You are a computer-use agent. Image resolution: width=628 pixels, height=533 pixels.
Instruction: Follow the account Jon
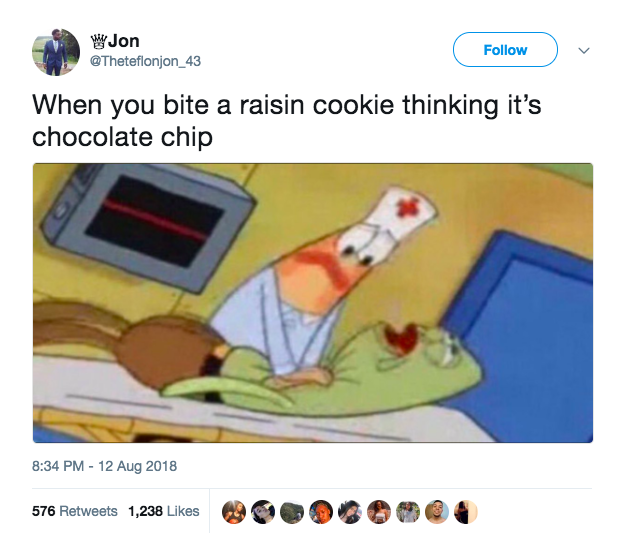505,50
